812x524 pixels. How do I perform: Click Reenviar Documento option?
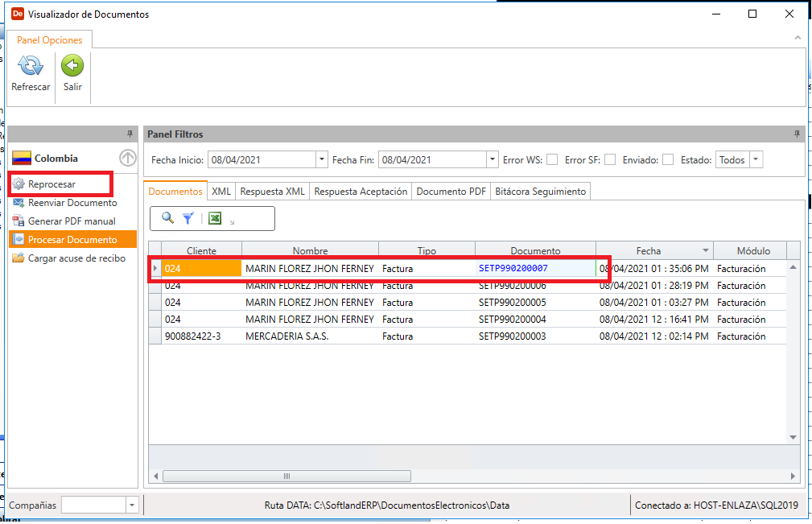point(72,203)
